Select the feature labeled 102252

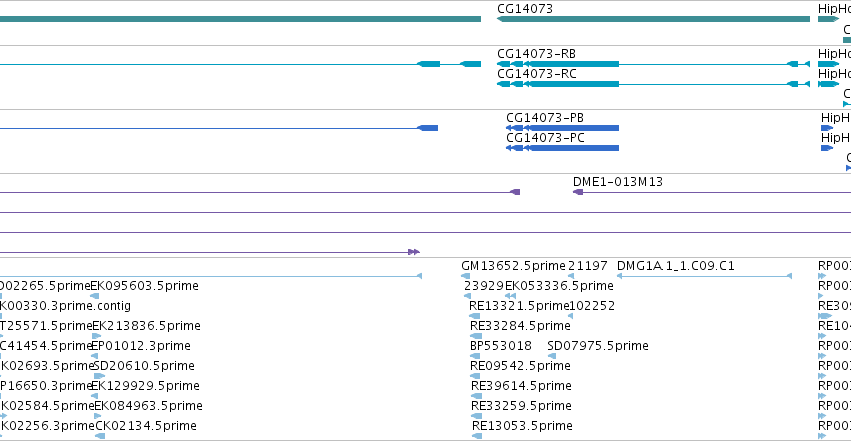click(592, 306)
